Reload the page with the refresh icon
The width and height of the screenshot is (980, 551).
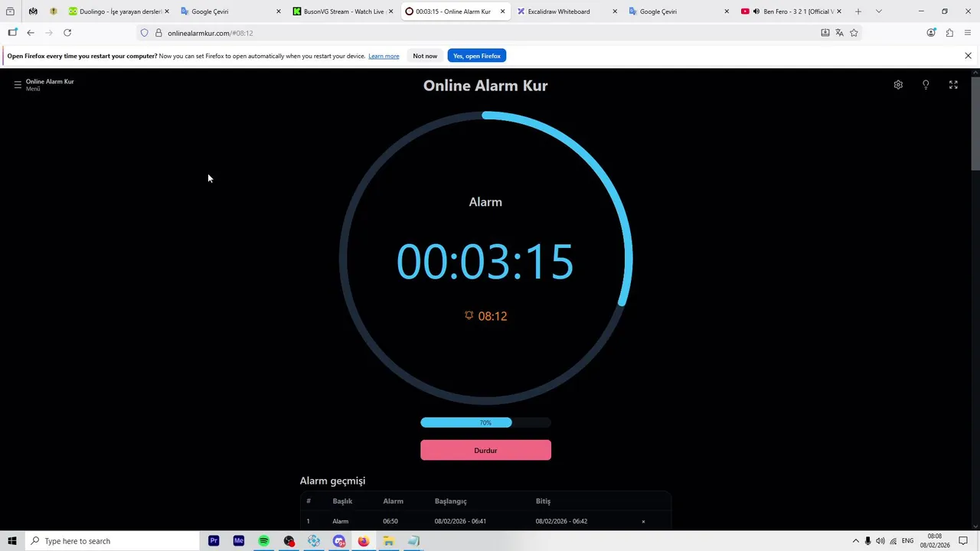click(x=67, y=33)
